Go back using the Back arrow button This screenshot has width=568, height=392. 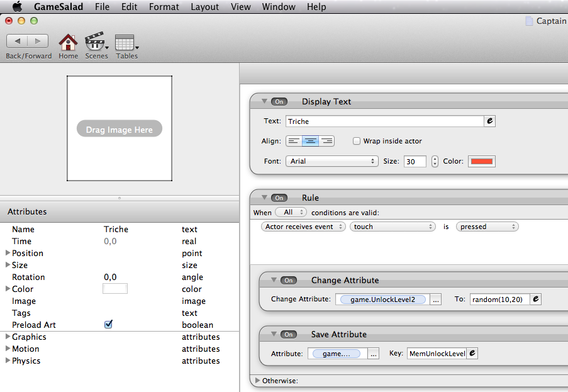tap(17, 41)
